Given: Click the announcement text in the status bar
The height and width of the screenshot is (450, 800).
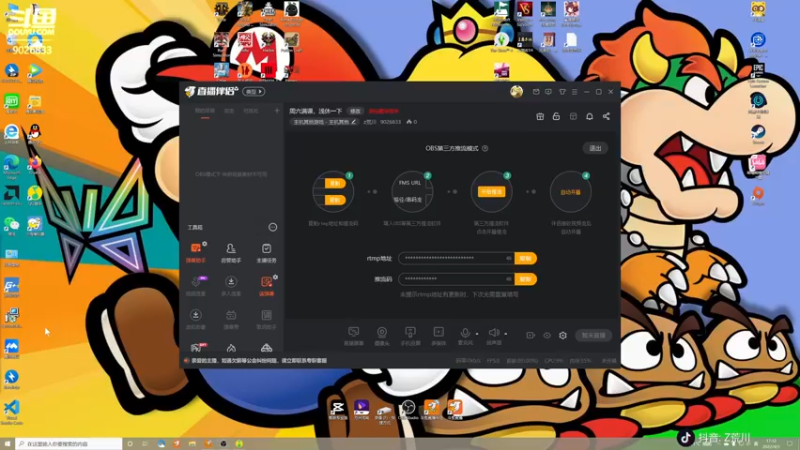Looking at the screenshot, I should click(259, 361).
